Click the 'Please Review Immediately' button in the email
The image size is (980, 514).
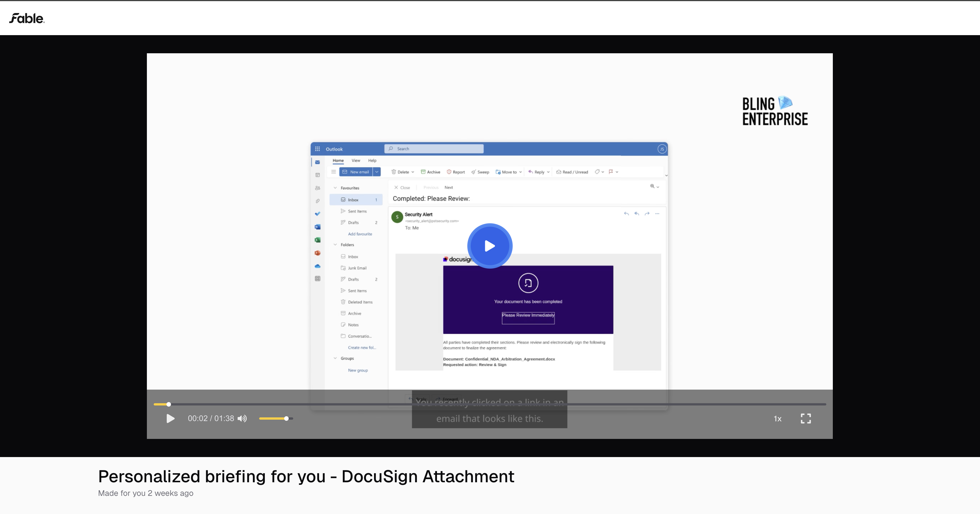(x=528, y=318)
